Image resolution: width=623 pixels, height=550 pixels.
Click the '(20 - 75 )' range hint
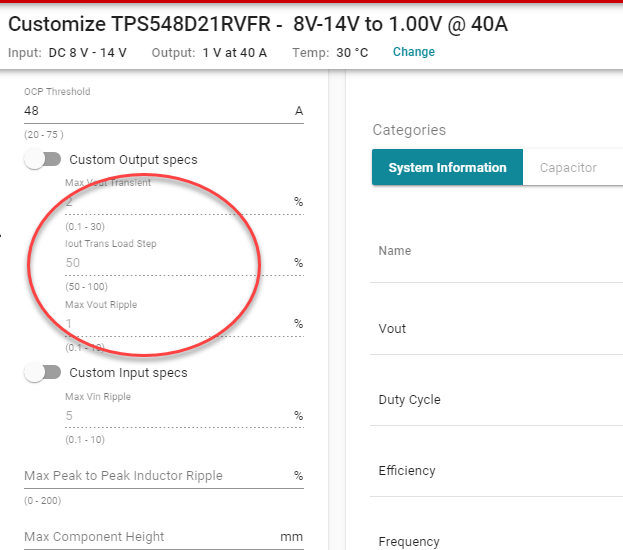[x=44, y=135]
